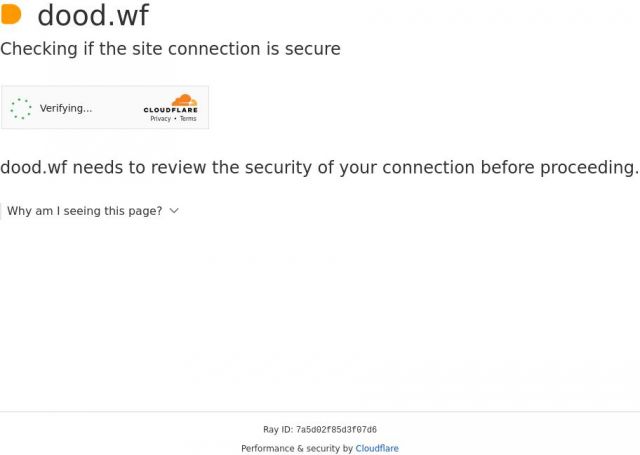The height and width of the screenshot is (455, 640).
Task: Open the Terms link in the widget
Action: tap(188, 119)
